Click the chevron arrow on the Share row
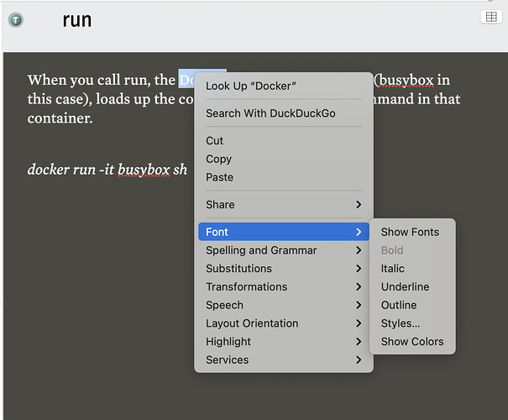The height and width of the screenshot is (420, 508). pos(359,204)
